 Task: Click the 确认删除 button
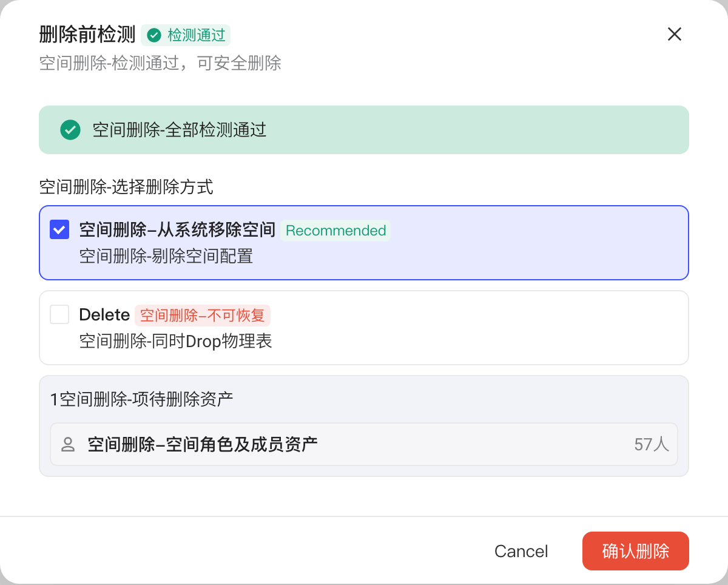(x=636, y=551)
